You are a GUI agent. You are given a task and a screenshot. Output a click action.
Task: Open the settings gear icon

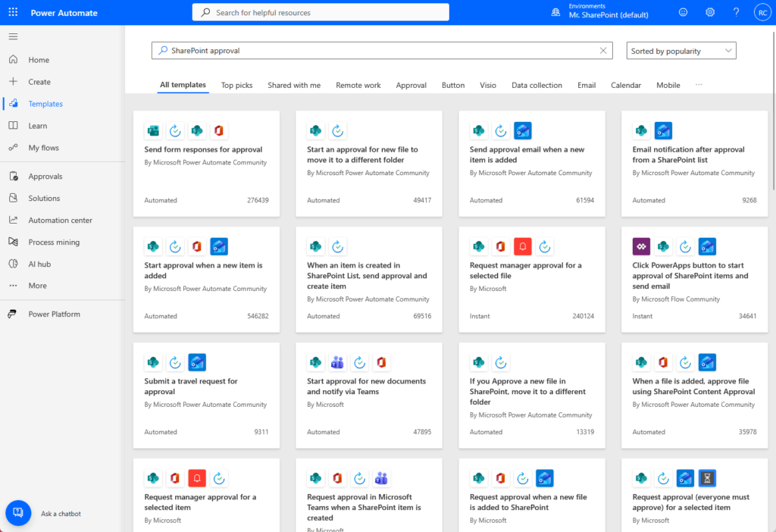[x=709, y=12]
